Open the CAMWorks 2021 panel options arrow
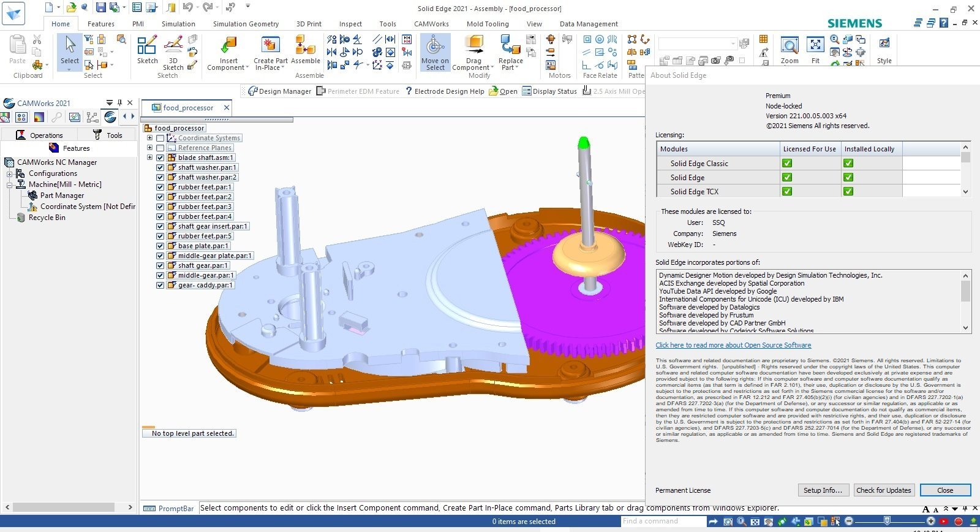 (x=110, y=103)
